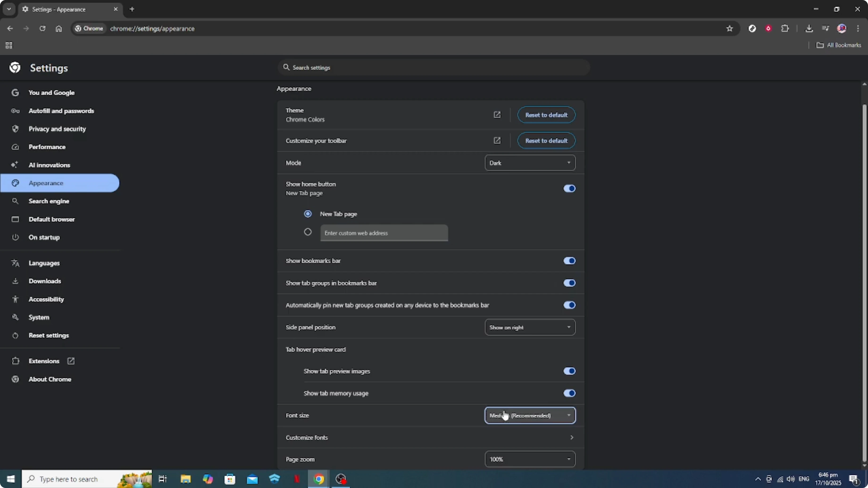Image resolution: width=868 pixels, height=488 pixels.
Task: Open the Downloads icon in Chrome toolbar
Action: point(809,29)
